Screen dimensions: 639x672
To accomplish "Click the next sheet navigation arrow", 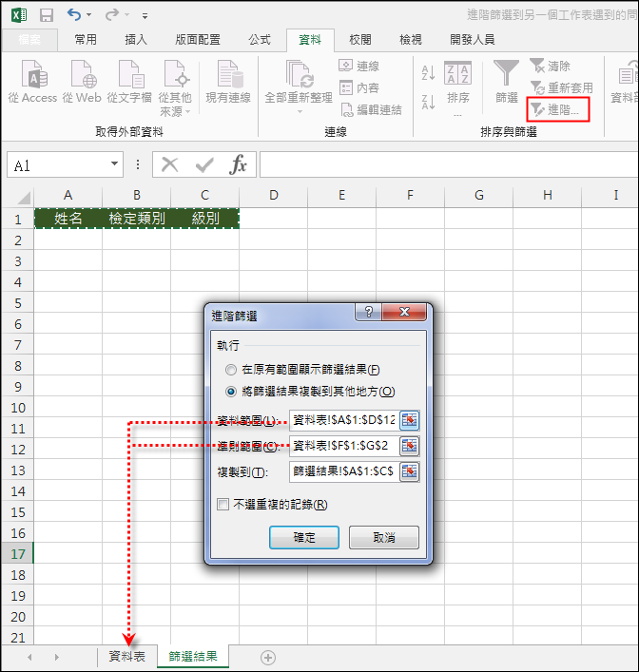I will 57,657.
